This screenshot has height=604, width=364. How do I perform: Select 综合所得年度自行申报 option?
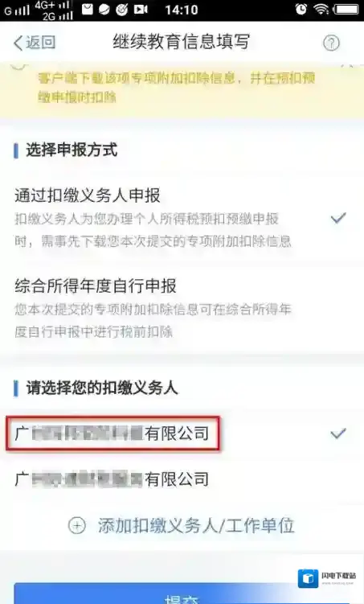[x=182, y=308]
